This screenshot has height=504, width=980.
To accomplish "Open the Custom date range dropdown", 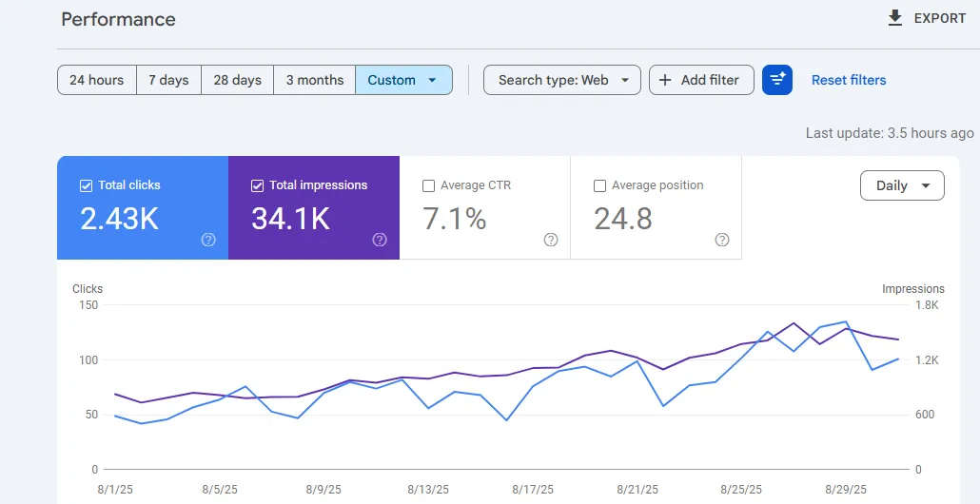I will tap(403, 80).
